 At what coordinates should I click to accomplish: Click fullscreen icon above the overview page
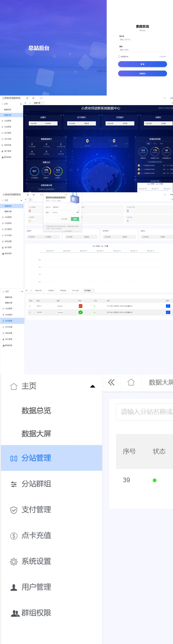tap(165, 195)
